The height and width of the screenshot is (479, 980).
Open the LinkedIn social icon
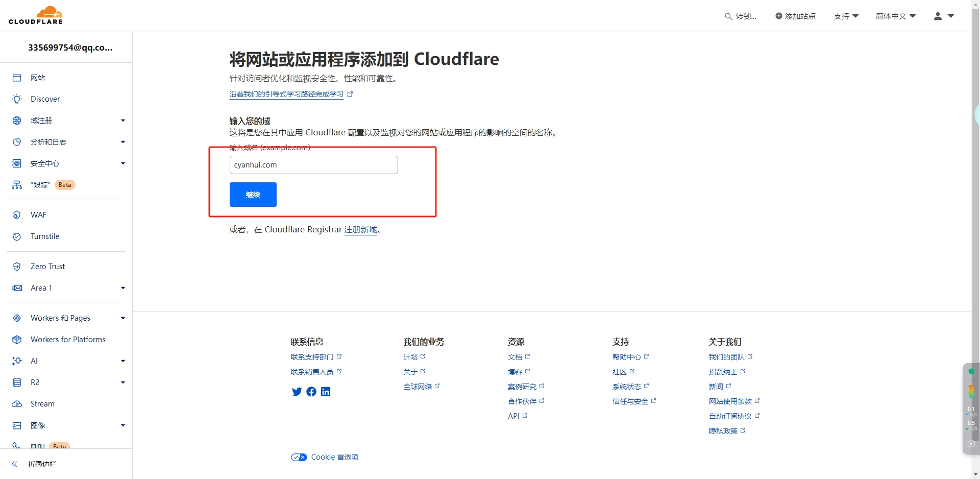(x=326, y=392)
